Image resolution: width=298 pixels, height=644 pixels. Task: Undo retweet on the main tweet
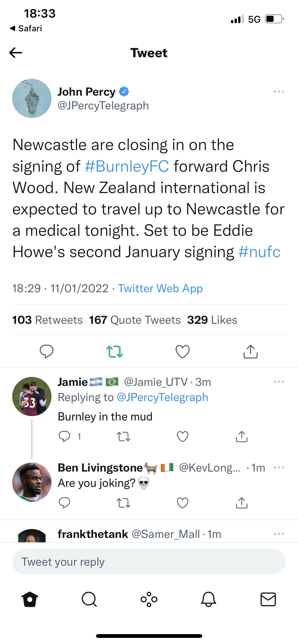pyautogui.click(x=115, y=352)
